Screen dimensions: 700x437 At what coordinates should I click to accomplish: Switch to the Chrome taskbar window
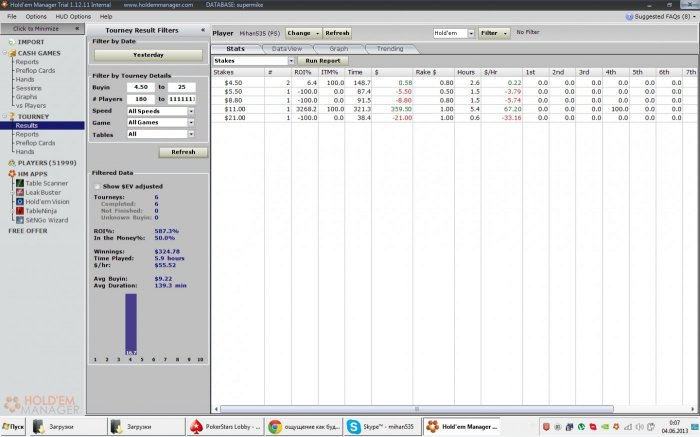click(x=304, y=427)
